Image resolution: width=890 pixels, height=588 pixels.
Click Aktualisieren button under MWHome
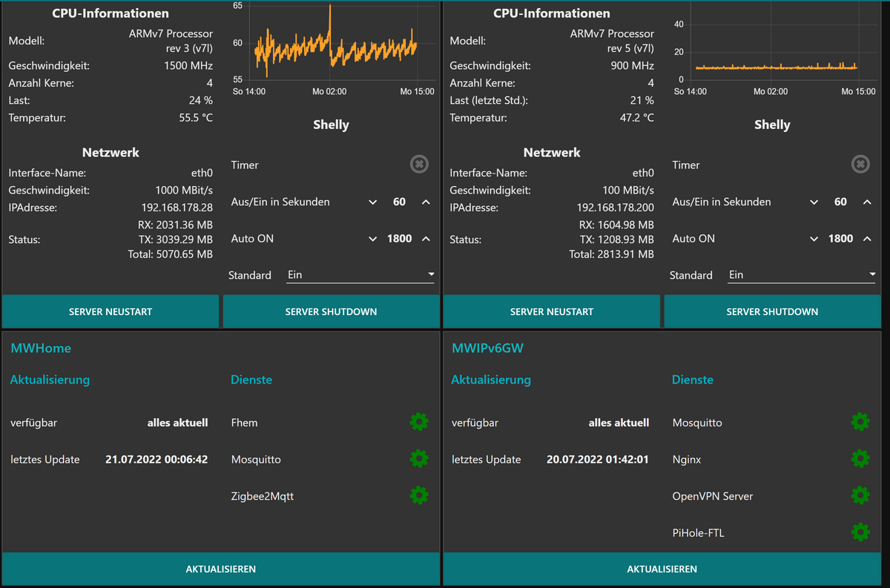pos(221,569)
